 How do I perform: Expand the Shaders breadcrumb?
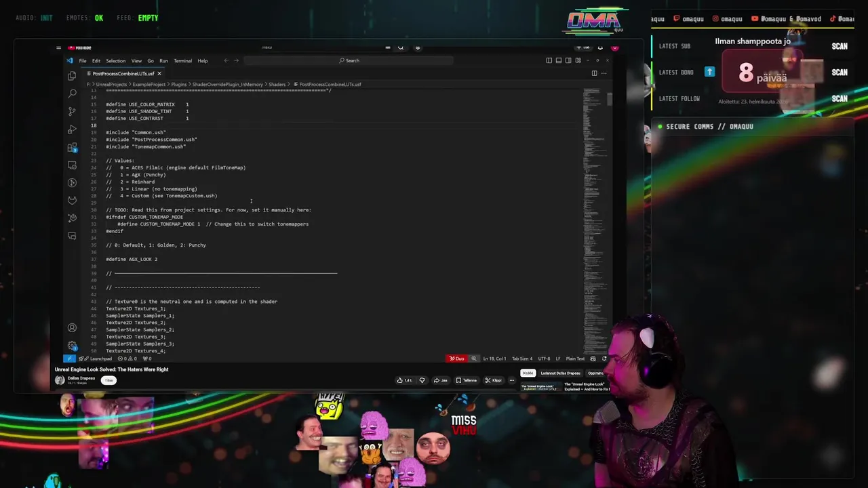pyautogui.click(x=277, y=85)
